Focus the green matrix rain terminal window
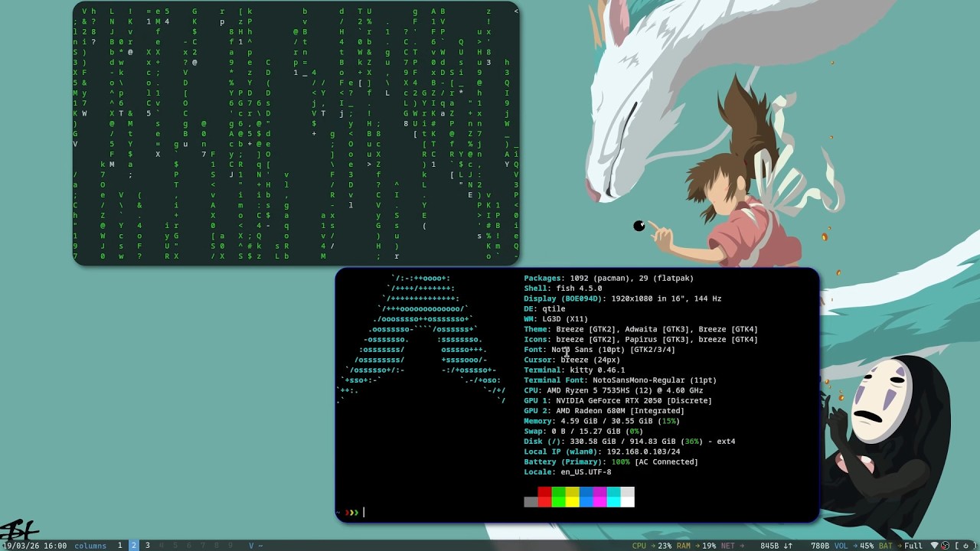 click(296, 134)
